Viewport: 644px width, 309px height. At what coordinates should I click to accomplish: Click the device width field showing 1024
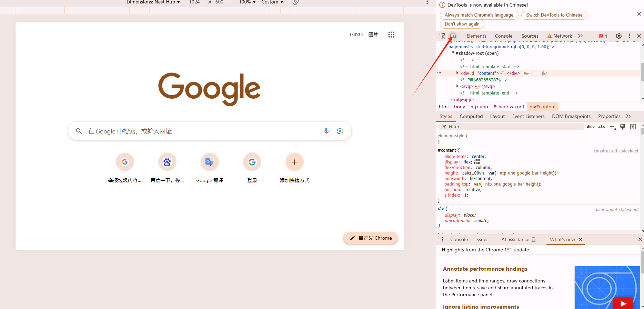coord(194,2)
